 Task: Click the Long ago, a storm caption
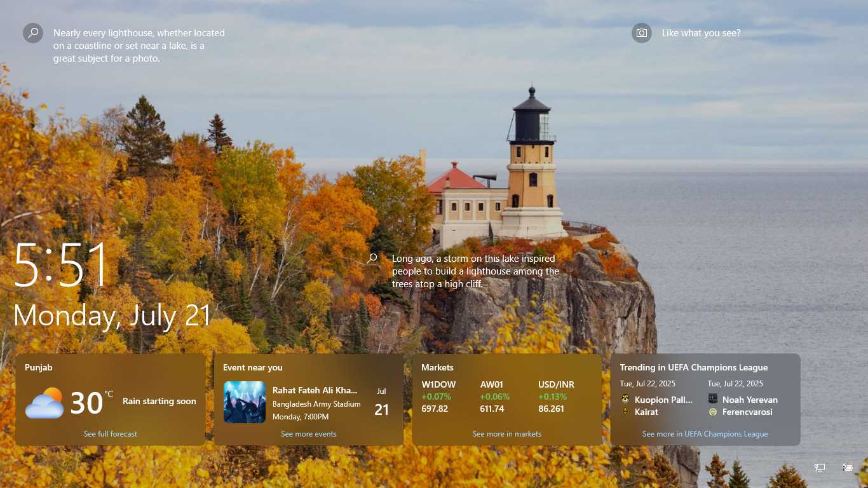475,271
